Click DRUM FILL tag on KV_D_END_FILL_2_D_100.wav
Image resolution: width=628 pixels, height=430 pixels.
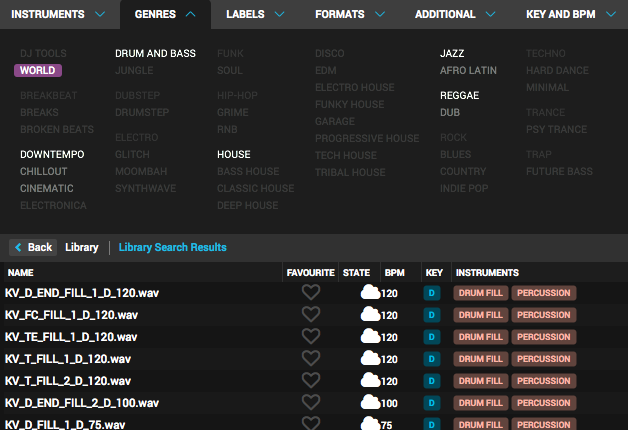pyautogui.click(x=481, y=403)
